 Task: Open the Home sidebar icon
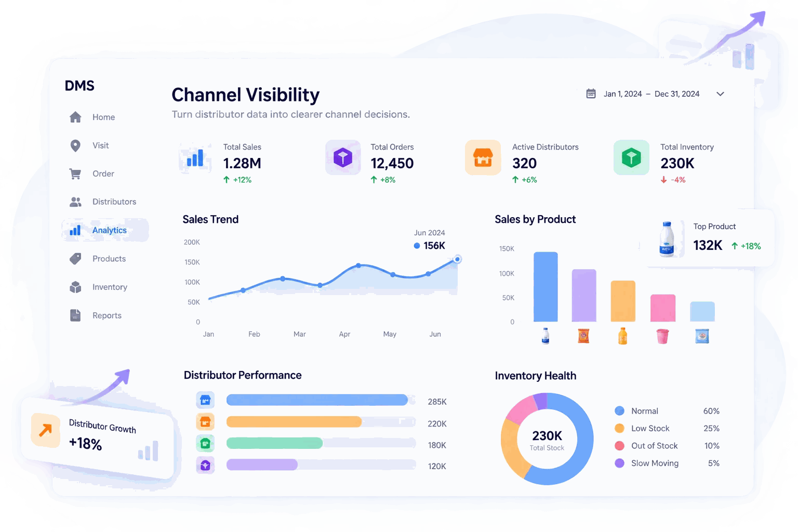(x=75, y=117)
